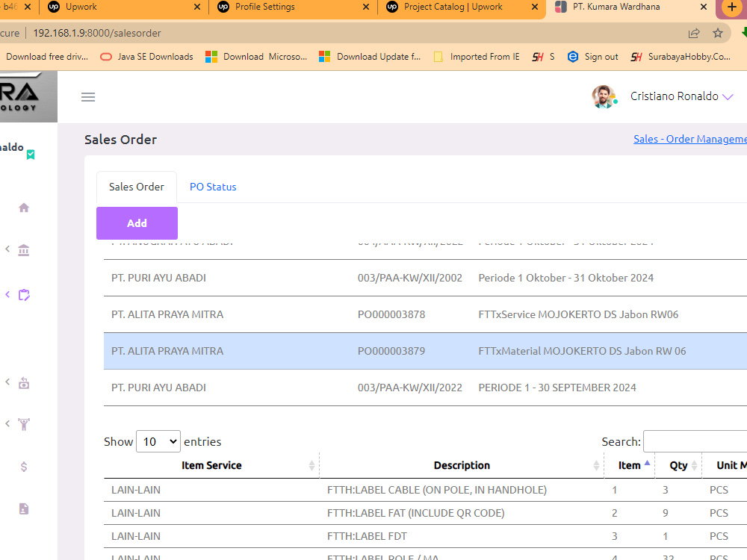Bookmark this page with the star icon
Image resolution: width=747 pixels, height=560 pixels.
click(x=717, y=33)
